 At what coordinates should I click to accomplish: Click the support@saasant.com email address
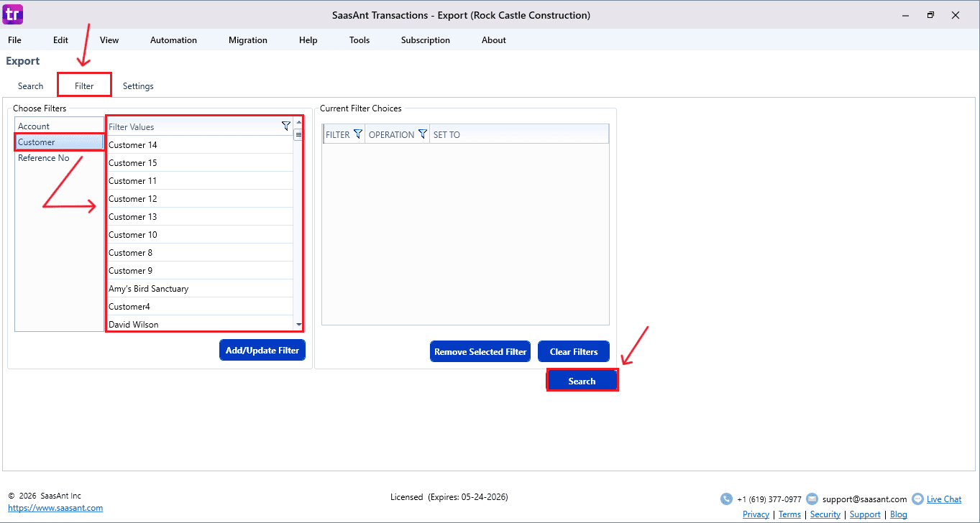tap(864, 499)
